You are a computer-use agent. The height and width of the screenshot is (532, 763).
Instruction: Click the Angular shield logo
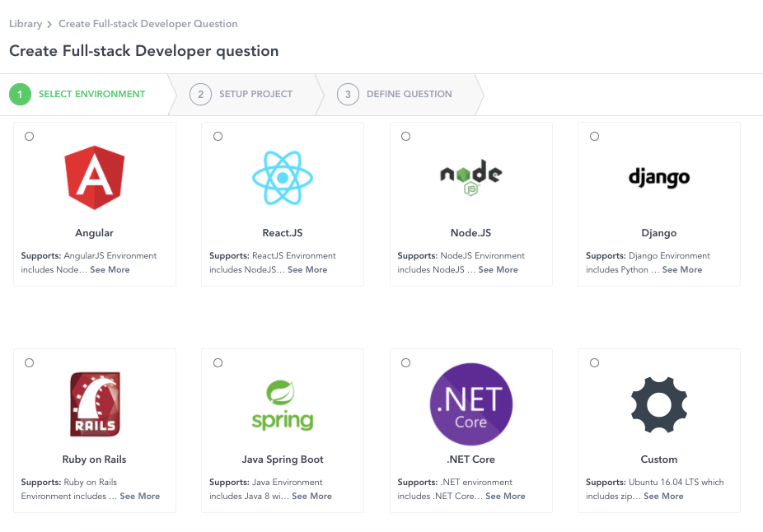(x=95, y=178)
